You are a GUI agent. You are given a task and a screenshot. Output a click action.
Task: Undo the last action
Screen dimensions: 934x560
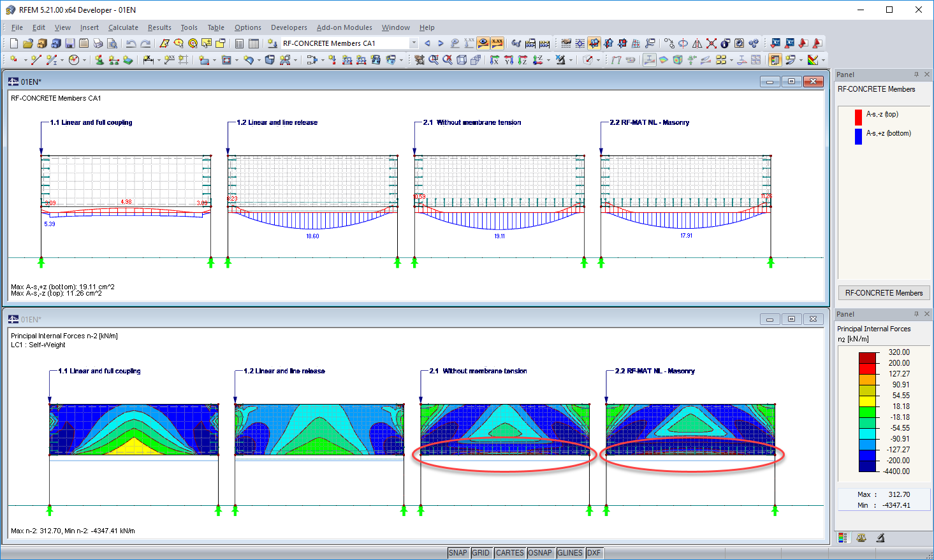(131, 43)
